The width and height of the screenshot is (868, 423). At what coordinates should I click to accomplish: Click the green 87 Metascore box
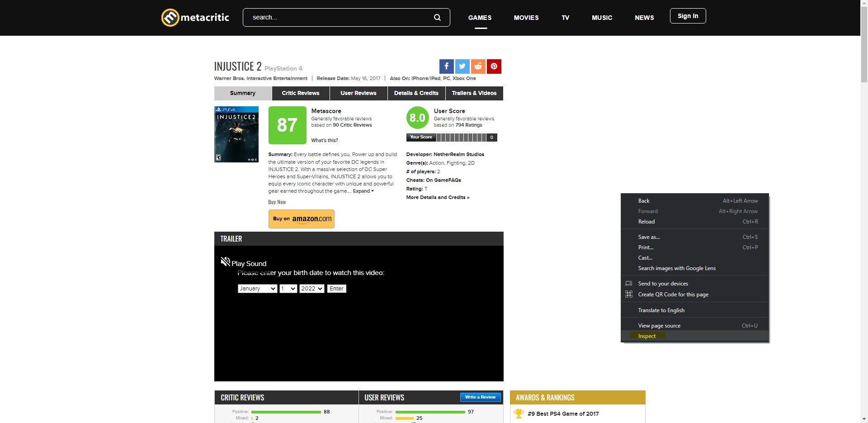pos(287,125)
